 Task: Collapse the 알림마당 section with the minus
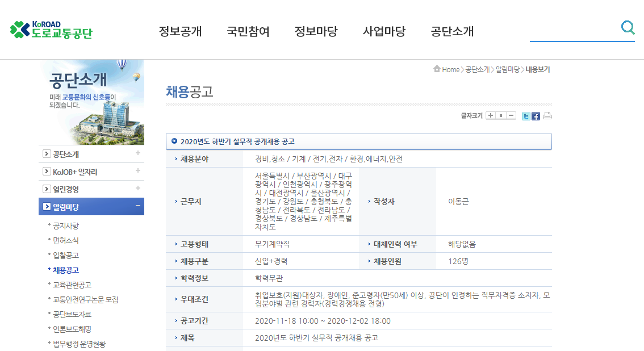click(x=138, y=206)
